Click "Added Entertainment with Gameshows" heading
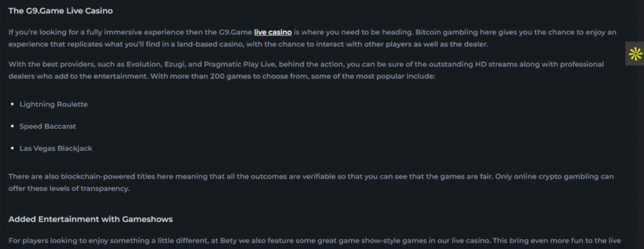Viewport: 644px width, 249px height. (91, 219)
